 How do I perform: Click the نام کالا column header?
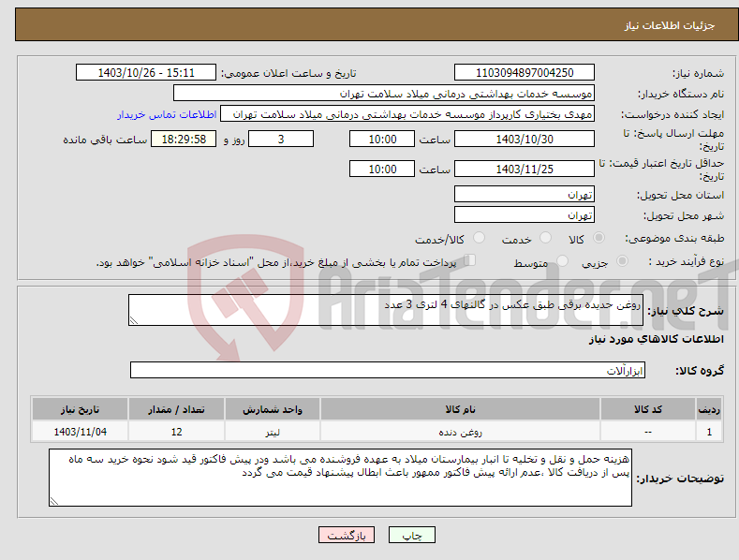tap(460, 409)
